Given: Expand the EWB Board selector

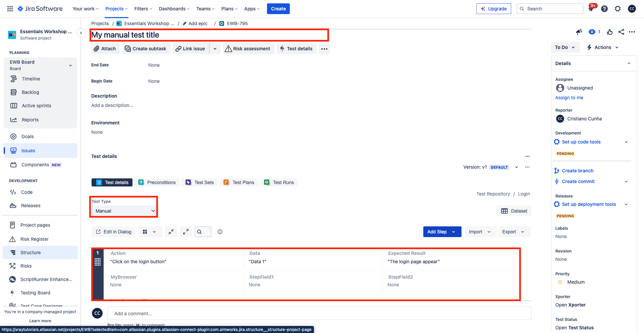Looking at the screenshot, I should tap(70, 65).
